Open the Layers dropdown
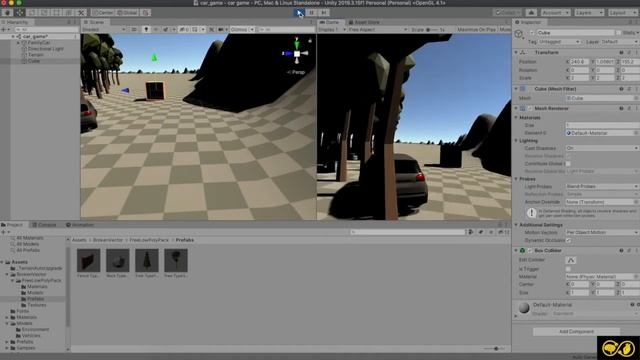Image resolution: width=640 pixels, height=360 pixels. (589, 13)
